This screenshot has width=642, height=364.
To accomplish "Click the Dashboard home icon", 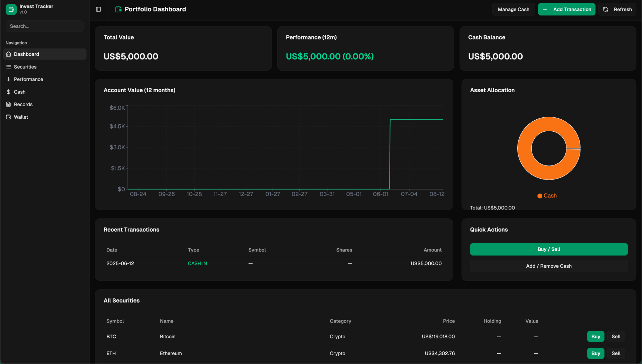I will [9, 54].
